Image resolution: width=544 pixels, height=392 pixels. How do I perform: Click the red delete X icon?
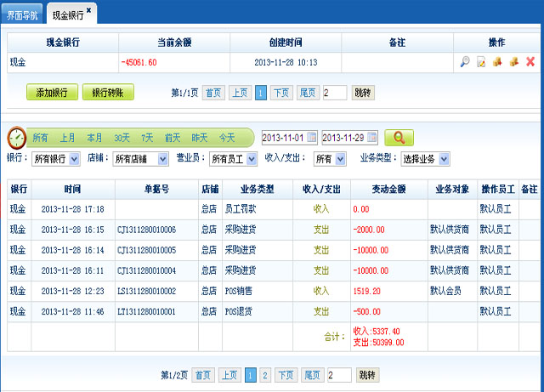530,62
